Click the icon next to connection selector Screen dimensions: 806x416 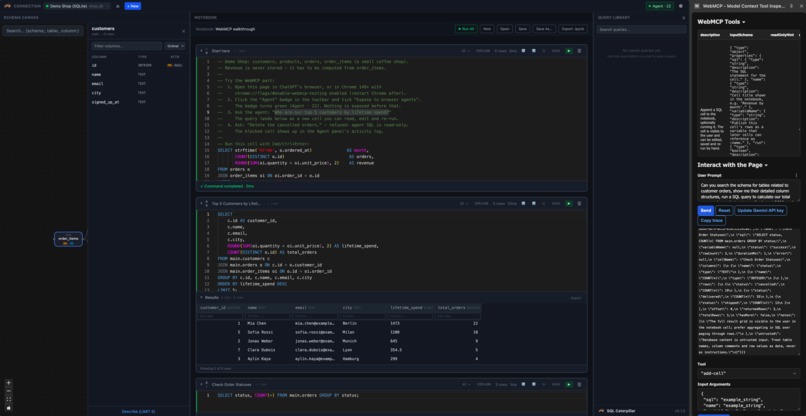tap(118, 6)
